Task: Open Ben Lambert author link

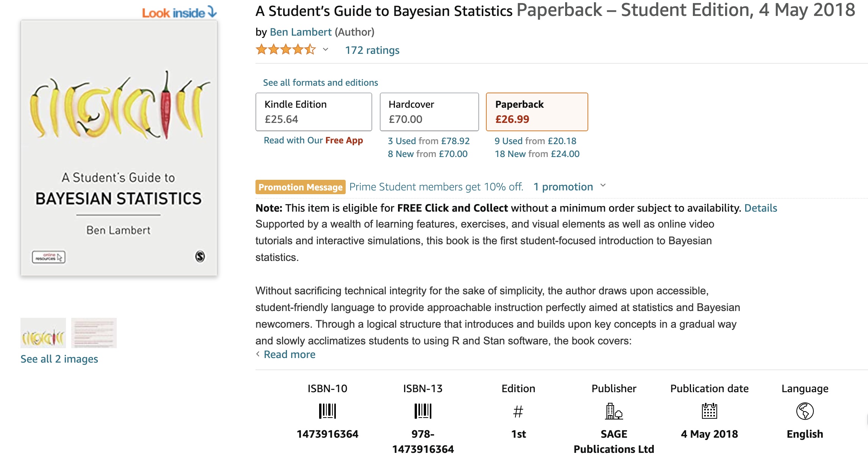Action: pyautogui.click(x=301, y=32)
